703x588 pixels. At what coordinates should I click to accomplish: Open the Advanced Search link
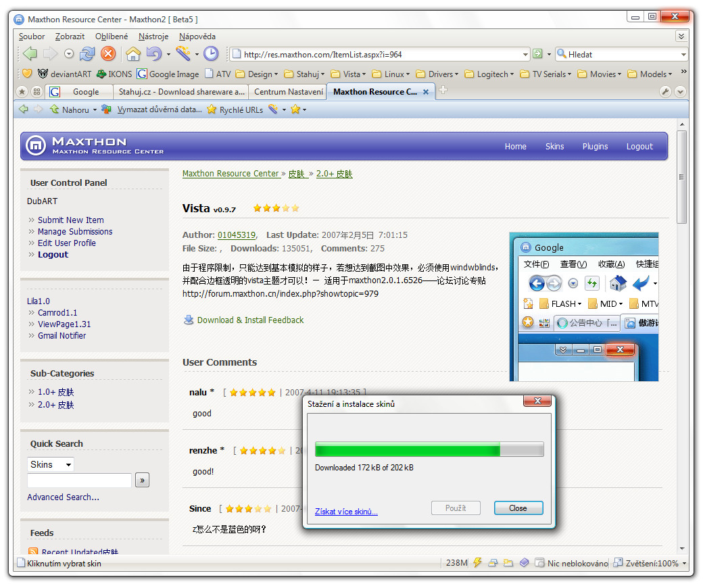[64, 497]
